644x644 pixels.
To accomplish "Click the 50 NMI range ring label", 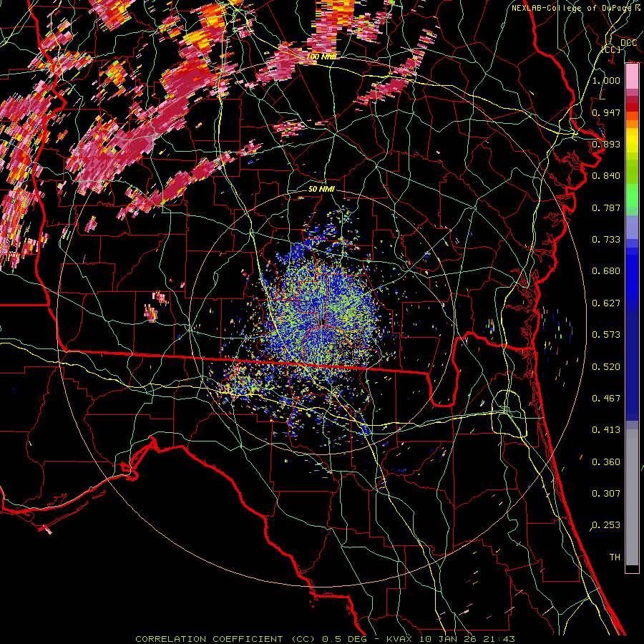I will point(321,189).
